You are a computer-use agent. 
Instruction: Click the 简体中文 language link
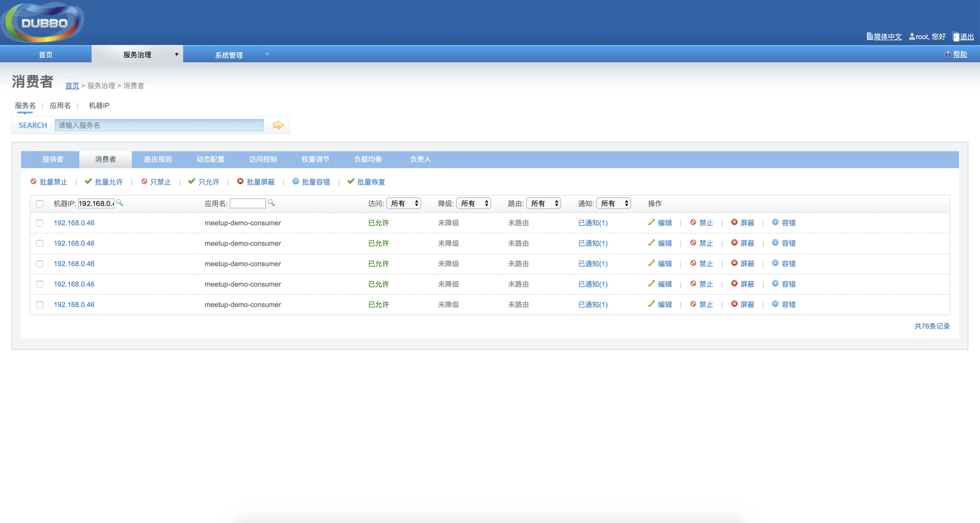click(888, 37)
